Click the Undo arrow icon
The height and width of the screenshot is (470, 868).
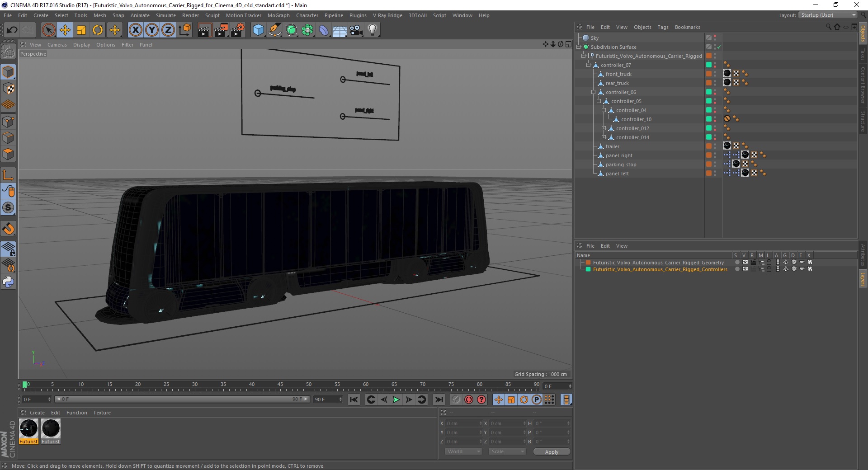12,30
